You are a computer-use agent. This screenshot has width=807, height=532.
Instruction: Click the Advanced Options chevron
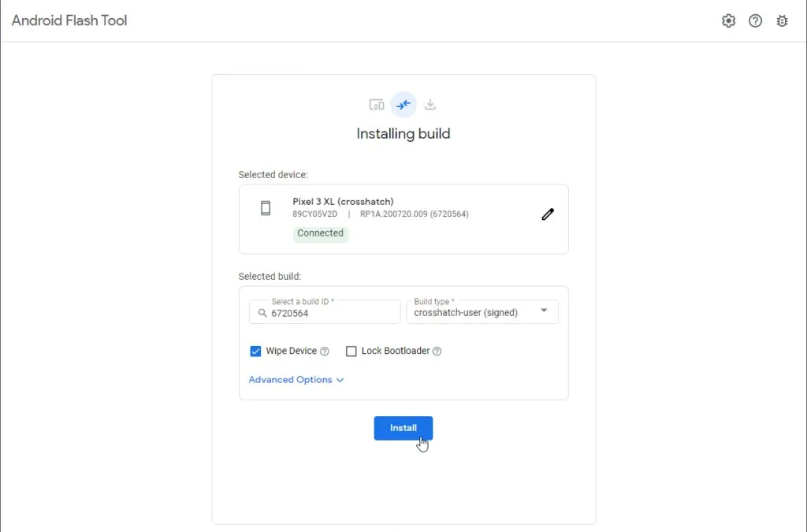tap(340, 379)
